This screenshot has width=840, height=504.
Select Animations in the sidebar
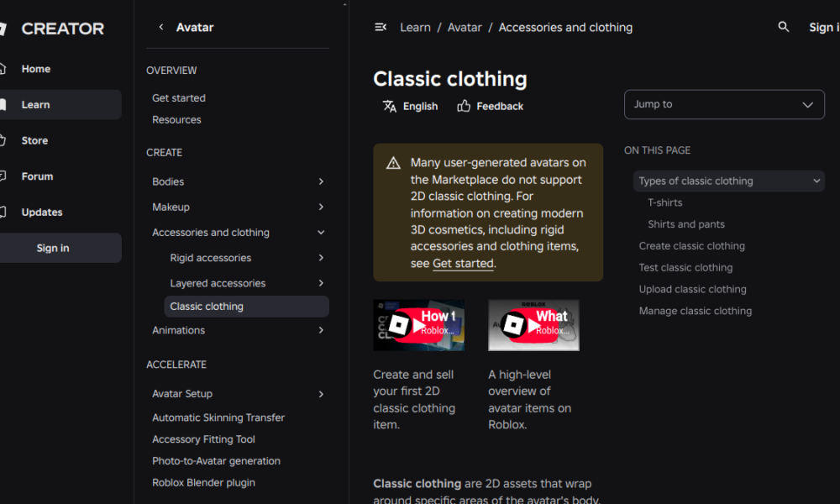[x=178, y=330]
